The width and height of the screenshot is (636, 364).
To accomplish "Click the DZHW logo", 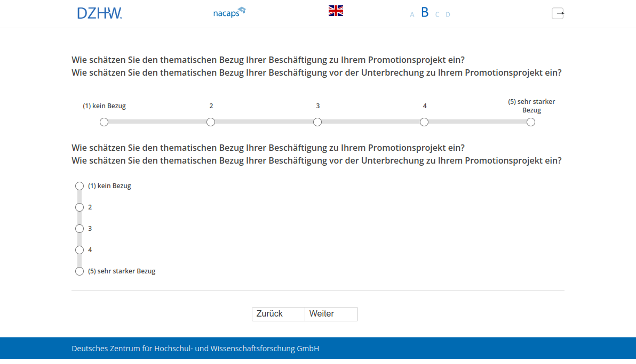I will (99, 13).
